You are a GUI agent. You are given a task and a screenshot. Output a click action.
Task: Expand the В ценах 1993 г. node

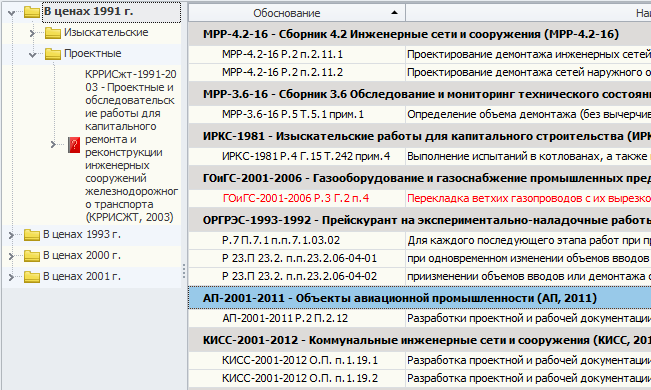coord(11,235)
